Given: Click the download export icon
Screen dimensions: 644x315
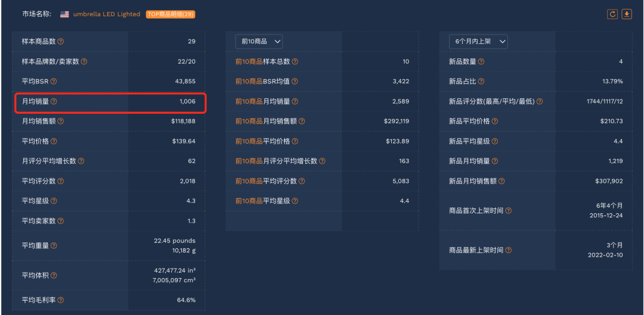Looking at the screenshot, I should click(x=627, y=14).
